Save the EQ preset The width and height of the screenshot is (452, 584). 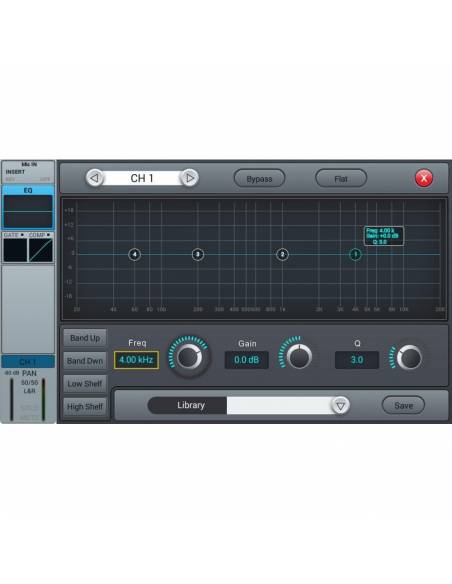point(403,405)
